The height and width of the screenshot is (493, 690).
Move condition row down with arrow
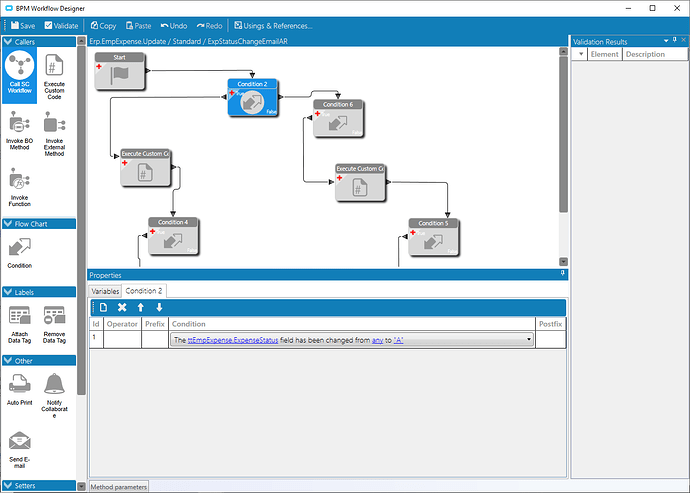[159, 307]
